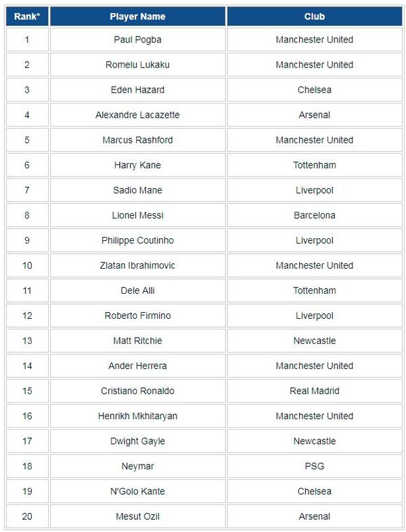The width and height of the screenshot is (406, 532).
Task: Select the Player Name column header
Action: [x=138, y=16]
